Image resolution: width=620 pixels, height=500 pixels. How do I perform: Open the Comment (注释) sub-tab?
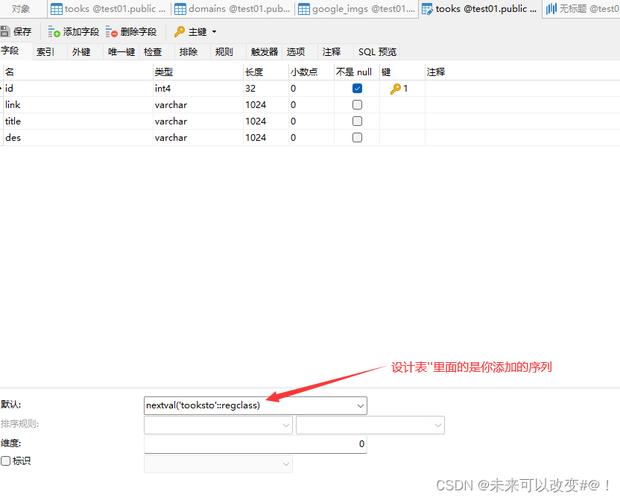[331, 52]
